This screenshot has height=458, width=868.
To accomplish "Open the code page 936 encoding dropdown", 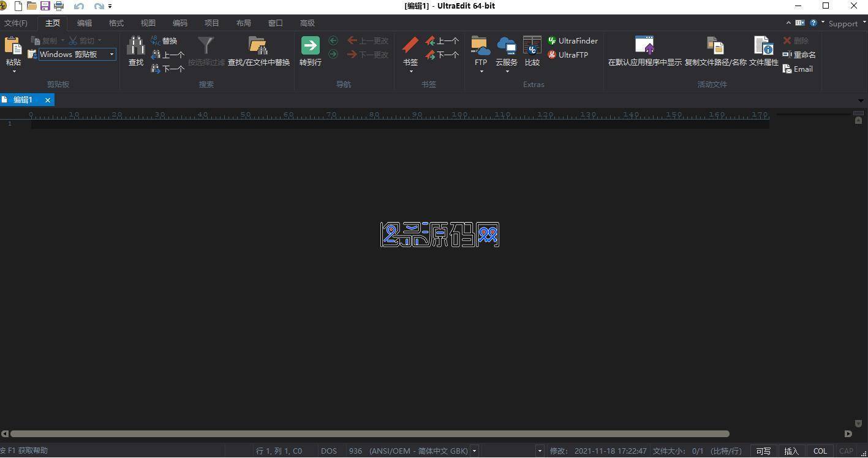I will coord(474,451).
